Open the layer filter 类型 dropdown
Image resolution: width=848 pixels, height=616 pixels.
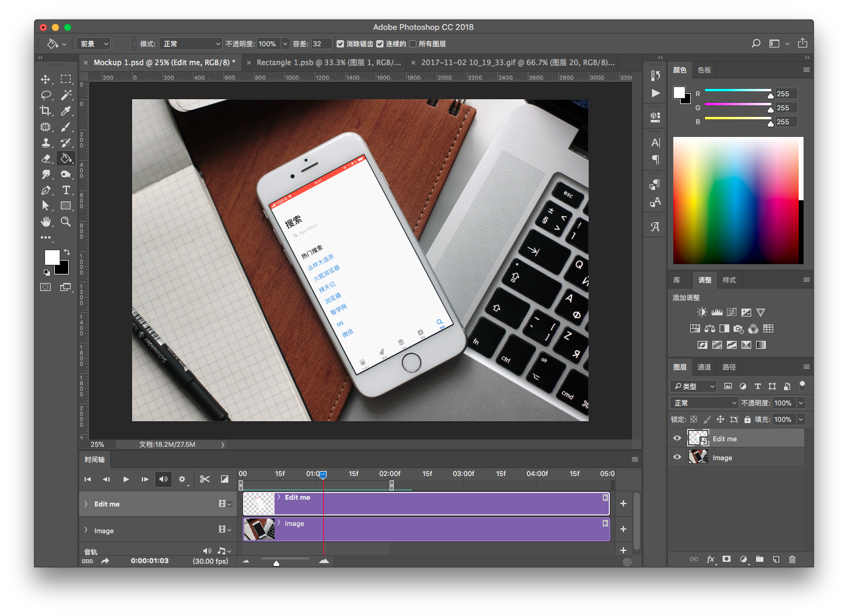point(694,387)
